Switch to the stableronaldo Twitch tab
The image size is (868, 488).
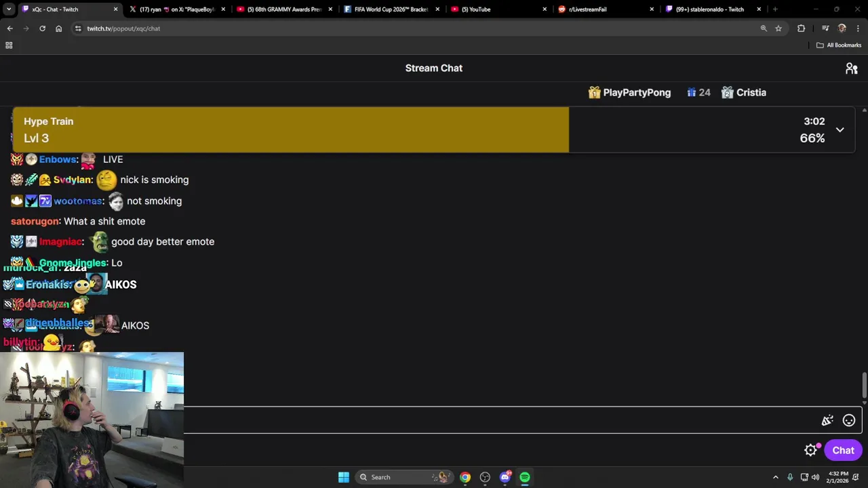coord(713,9)
